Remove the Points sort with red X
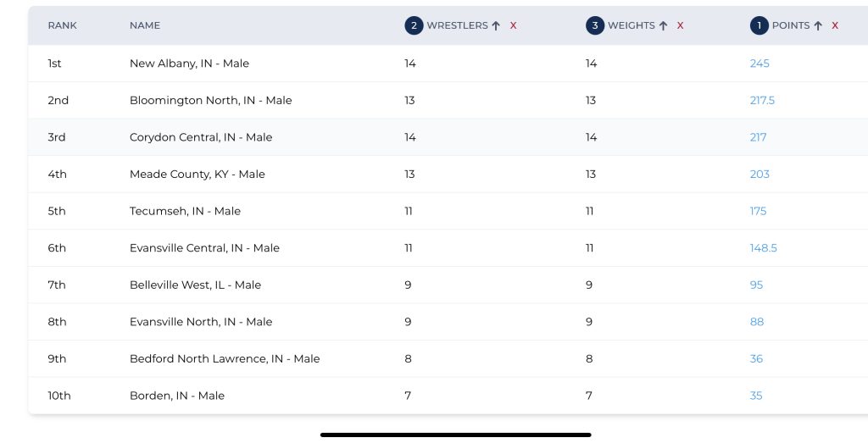 click(835, 26)
